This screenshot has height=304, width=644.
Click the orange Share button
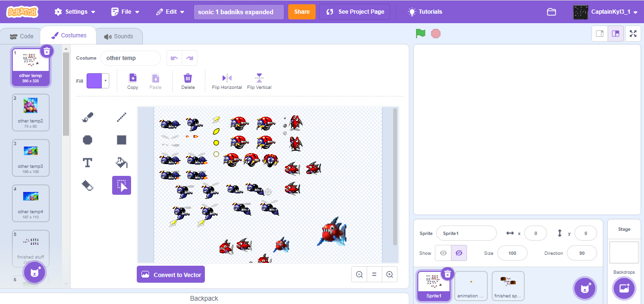302,12
